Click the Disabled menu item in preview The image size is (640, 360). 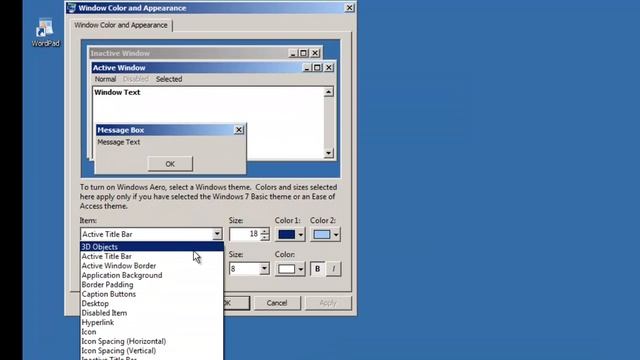[x=136, y=79]
